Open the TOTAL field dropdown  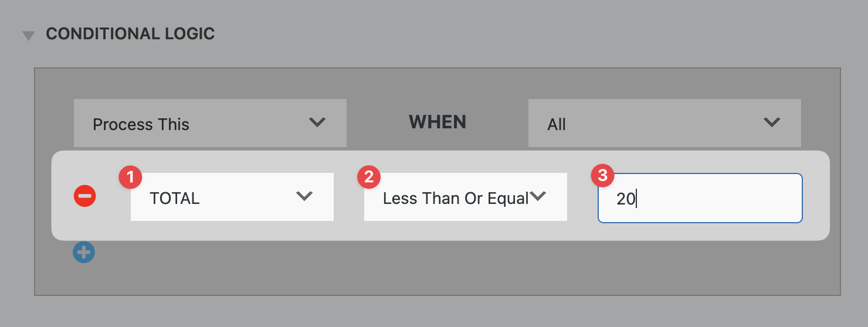pyautogui.click(x=232, y=197)
